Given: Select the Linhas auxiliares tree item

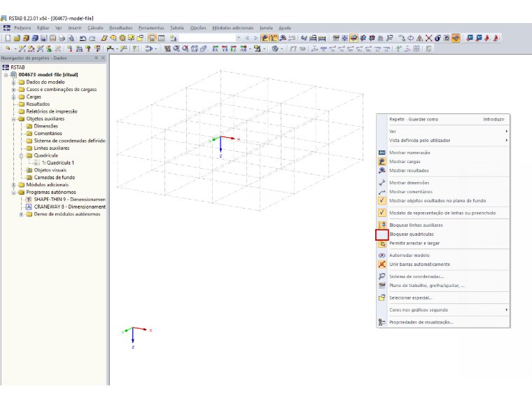Looking at the screenshot, I should [x=52, y=148].
